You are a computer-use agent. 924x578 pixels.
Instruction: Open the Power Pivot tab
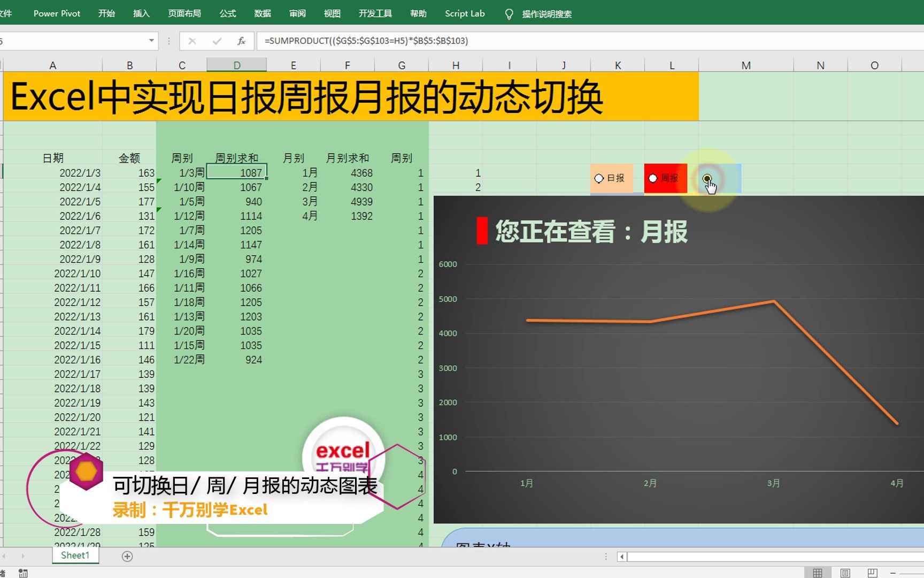click(x=57, y=13)
